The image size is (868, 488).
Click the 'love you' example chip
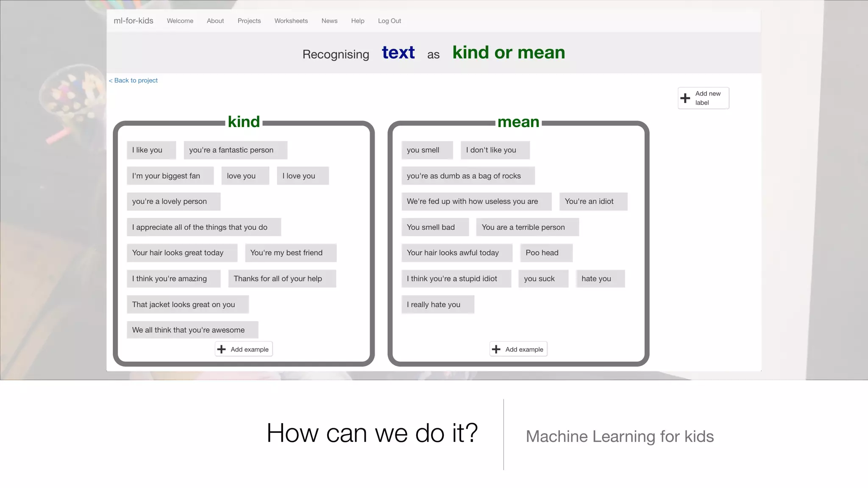pyautogui.click(x=245, y=176)
